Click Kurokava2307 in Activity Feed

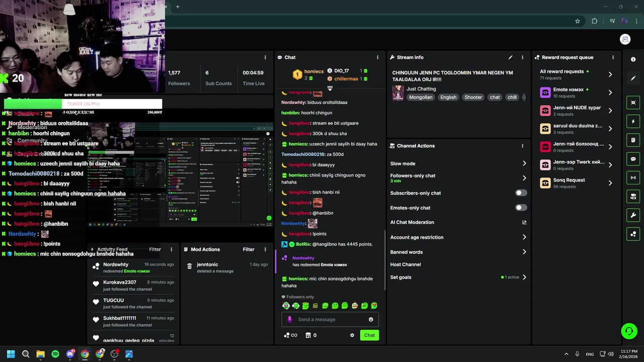[x=120, y=282]
